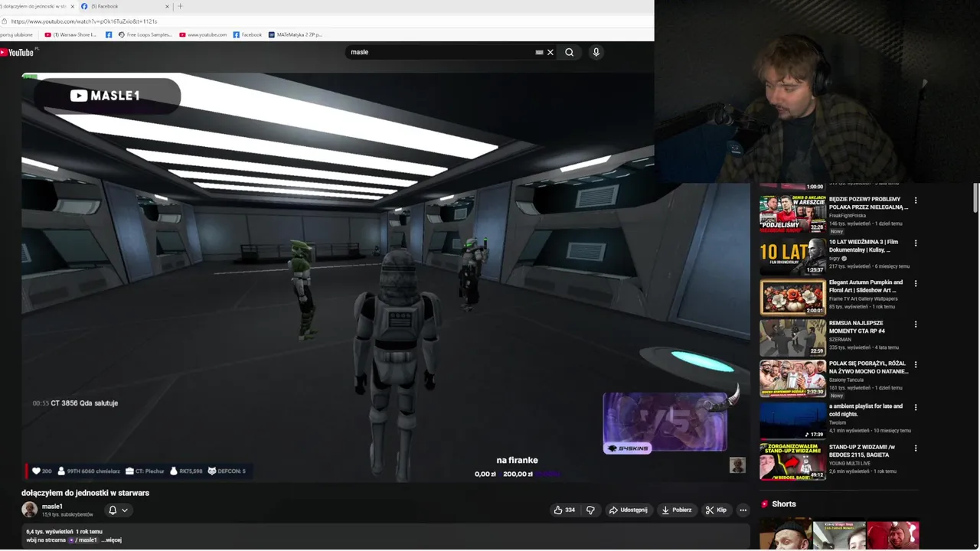Open the first Shorts thumbnail
Image resolution: width=980 pixels, height=551 pixels.
[x=786, y=534]
